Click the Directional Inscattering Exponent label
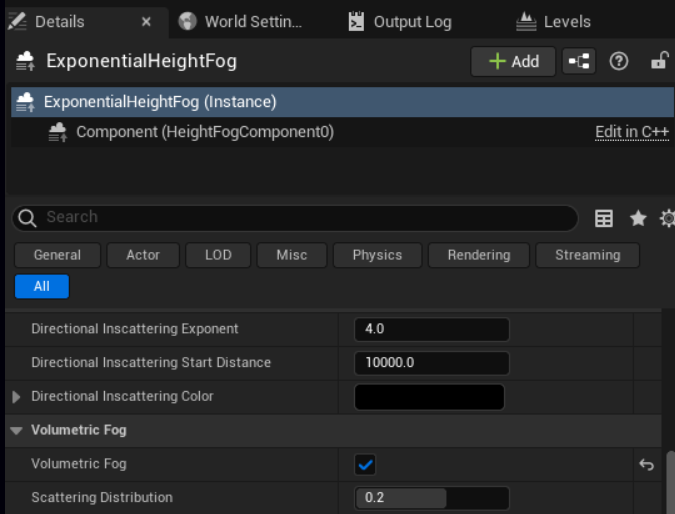 pos(135,329)
